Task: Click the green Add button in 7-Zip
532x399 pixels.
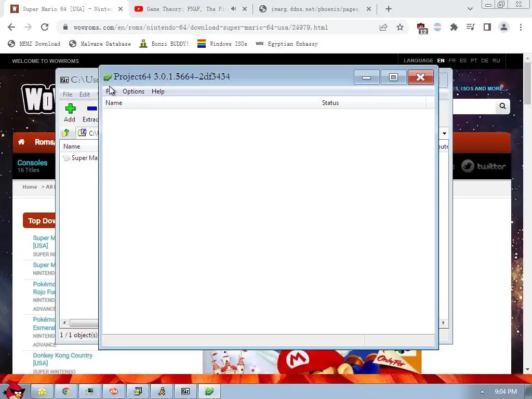Action: (x=70, y=113)
